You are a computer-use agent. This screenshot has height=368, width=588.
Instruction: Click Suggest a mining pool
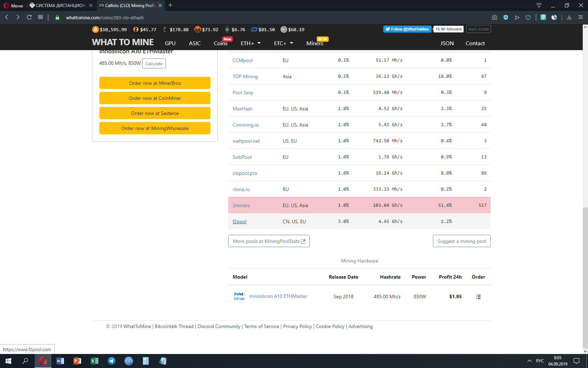(x=462, y=241)
